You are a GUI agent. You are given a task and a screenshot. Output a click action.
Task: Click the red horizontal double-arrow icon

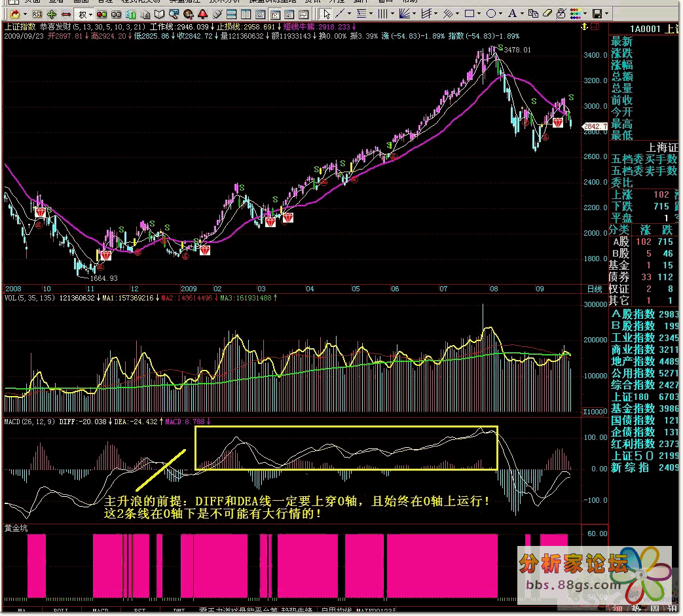66,14
